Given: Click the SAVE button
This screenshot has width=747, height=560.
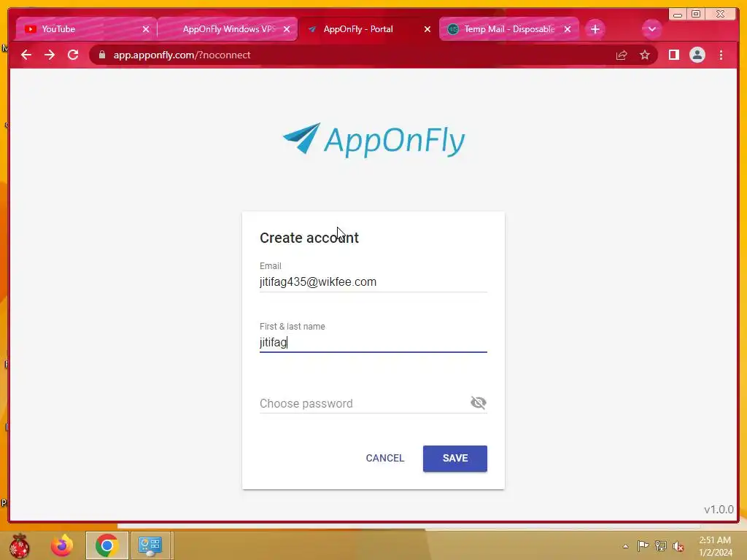Looking at the screenshot, I should pos(455,459).
